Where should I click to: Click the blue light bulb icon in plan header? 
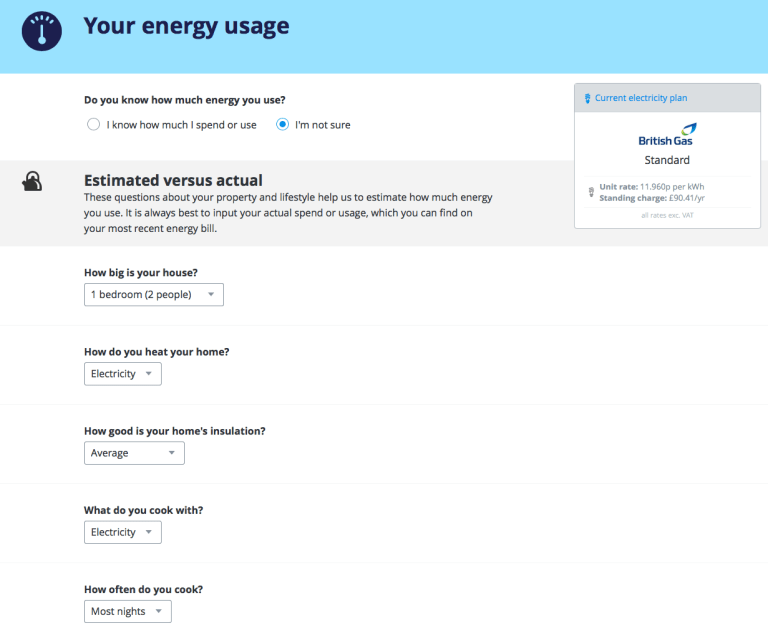(587, 98)
